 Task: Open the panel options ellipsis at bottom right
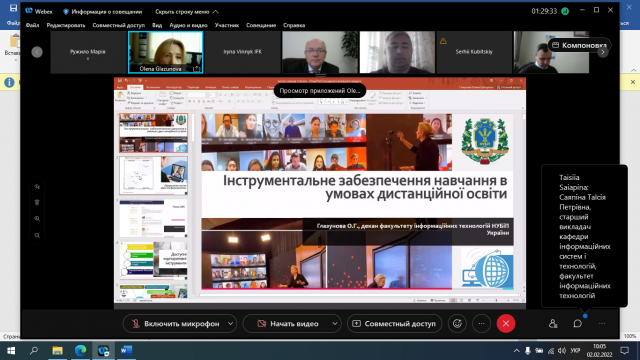coord(602,324)
